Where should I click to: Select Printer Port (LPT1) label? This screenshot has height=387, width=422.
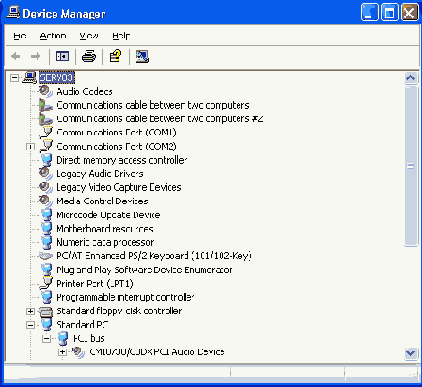[x=95, y=283]
